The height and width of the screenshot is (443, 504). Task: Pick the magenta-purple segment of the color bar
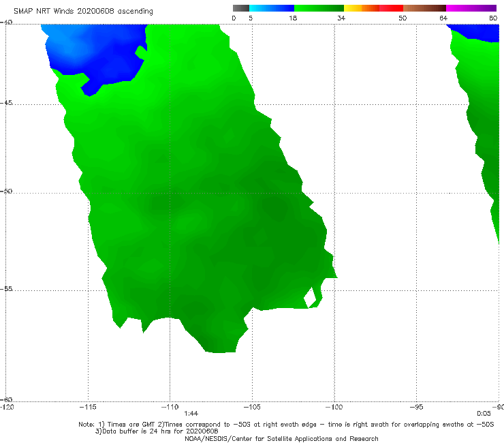471,8
